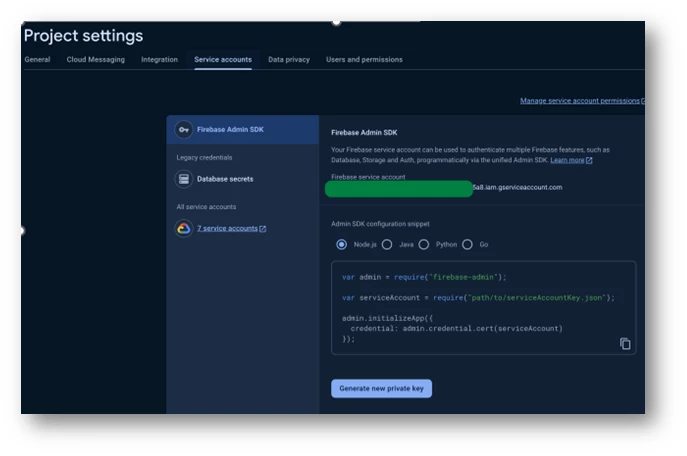This screenshot has height=456, width=687.
Task: Click the admin.credential.cert code line
Action: (x=456, y=329)
